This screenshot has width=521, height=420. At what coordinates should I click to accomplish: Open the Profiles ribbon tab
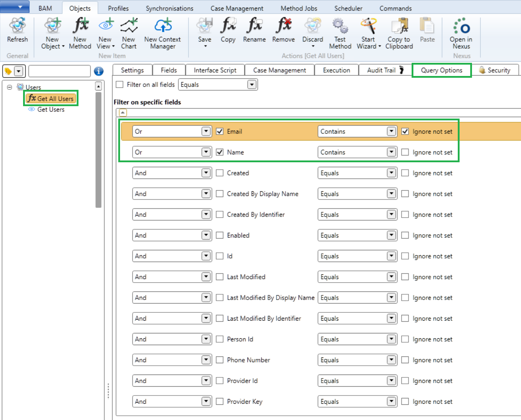pos(118,8)
